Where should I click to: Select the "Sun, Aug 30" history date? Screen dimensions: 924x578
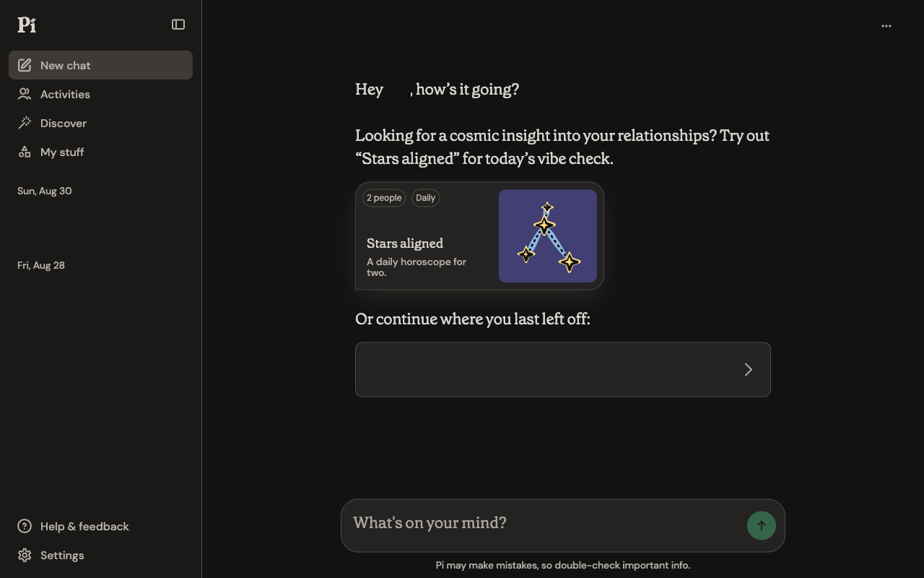click(x=45, y=191)
